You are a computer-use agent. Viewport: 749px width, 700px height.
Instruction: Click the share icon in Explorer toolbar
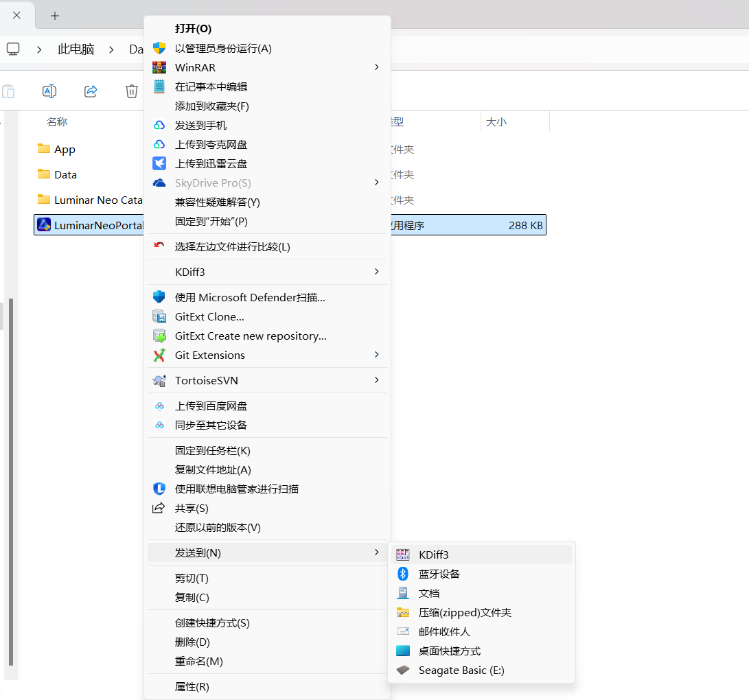click(91, 91)
